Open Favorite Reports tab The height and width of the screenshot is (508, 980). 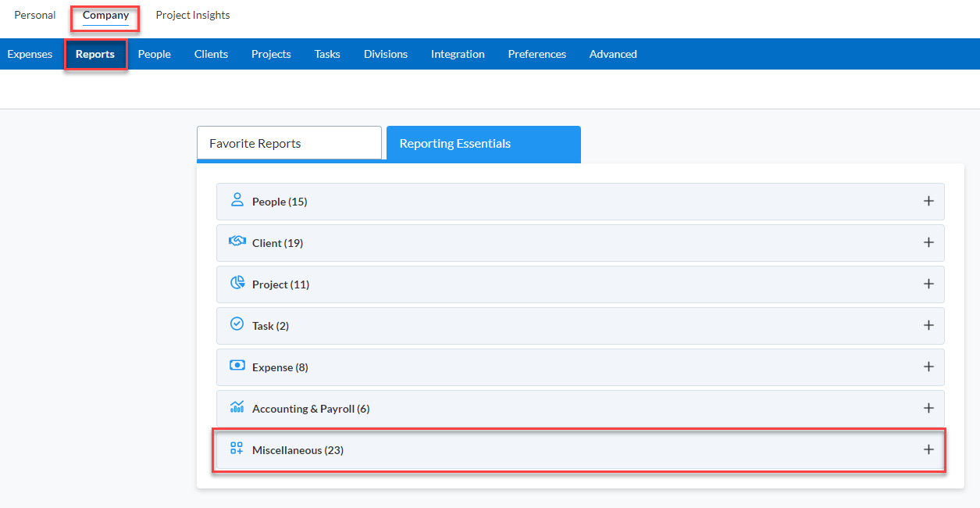[289, 143]
